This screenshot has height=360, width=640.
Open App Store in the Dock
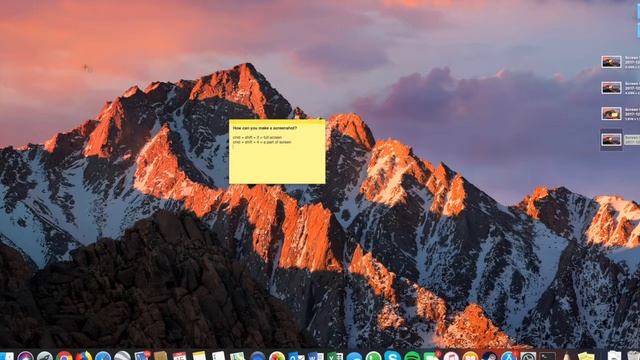509,356
